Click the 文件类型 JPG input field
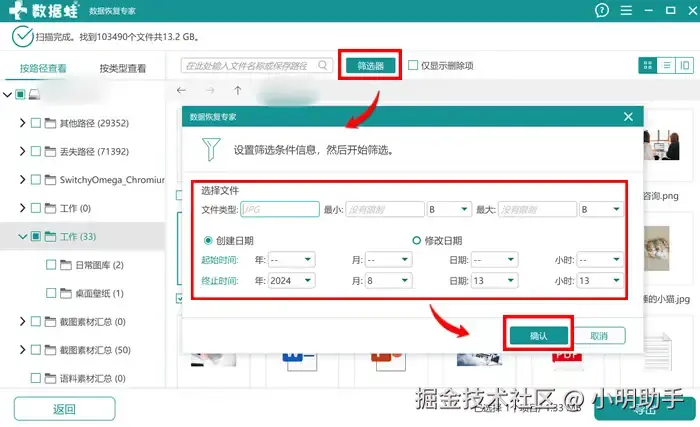The height and width of the screenshot is (427, 700). [280, 209]
